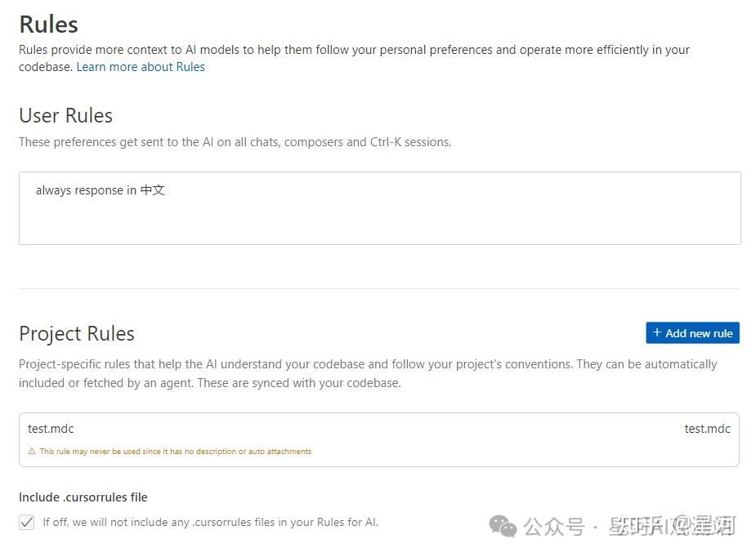Open the Learn more about Rules link
This screenshot has width=756, height=557.
click(141, 66)
